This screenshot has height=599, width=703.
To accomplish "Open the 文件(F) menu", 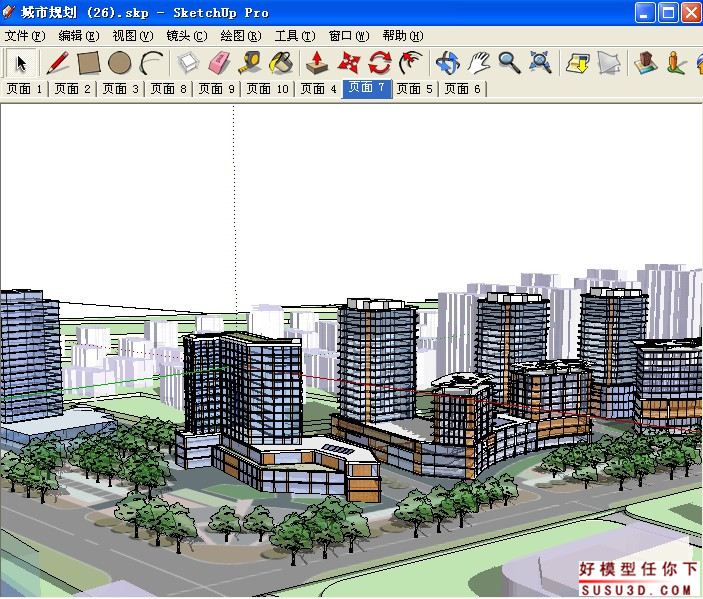I will [25, 35].
